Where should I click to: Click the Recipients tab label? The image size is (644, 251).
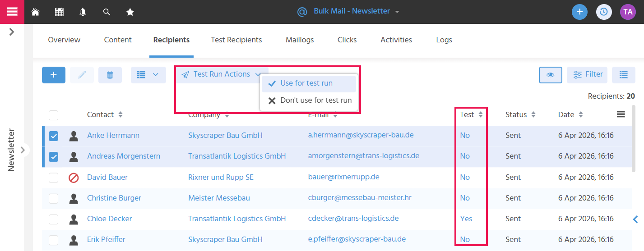[x=171, y=40]
